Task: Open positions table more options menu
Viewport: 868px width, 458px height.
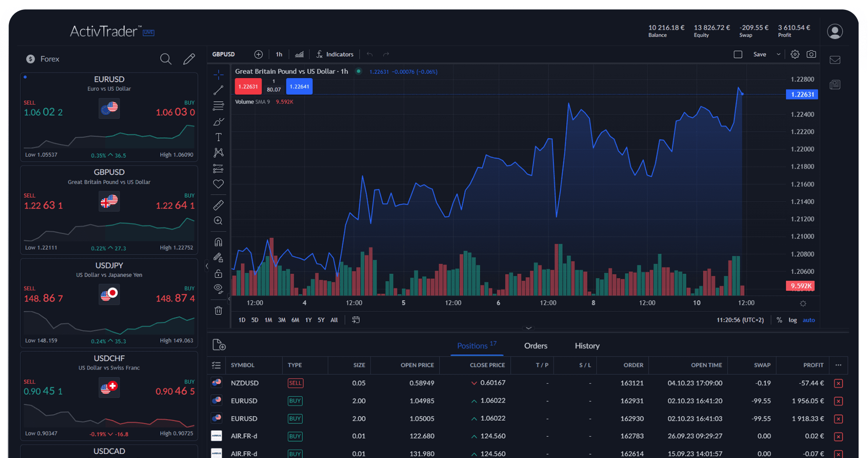Action: click(838, 365)
